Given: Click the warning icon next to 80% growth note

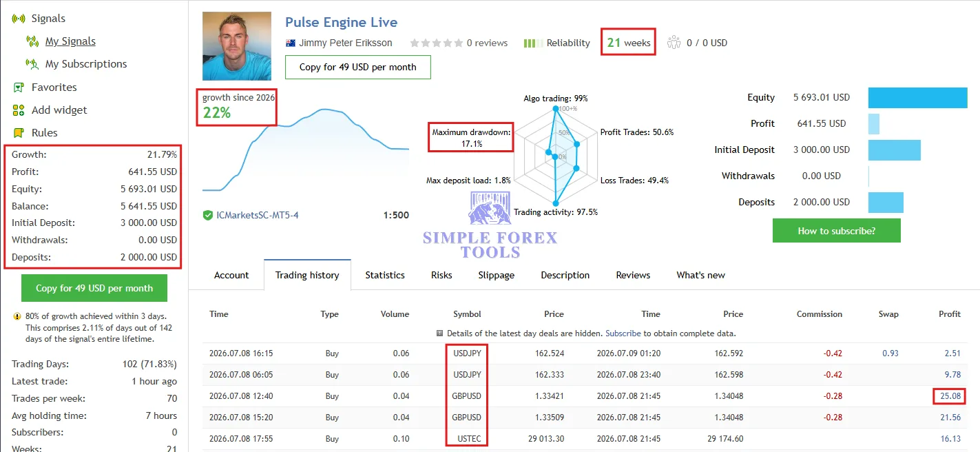Looking at the screenshot, I should click(17, 317).
